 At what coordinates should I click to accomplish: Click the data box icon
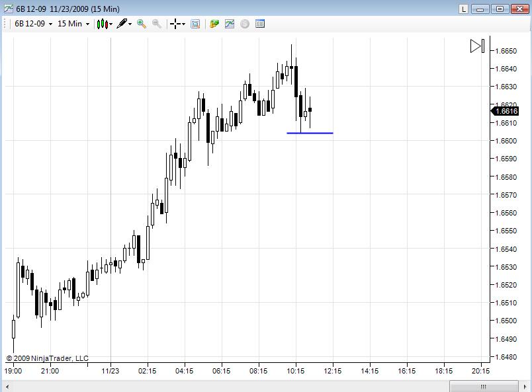(x=195, y=24)
